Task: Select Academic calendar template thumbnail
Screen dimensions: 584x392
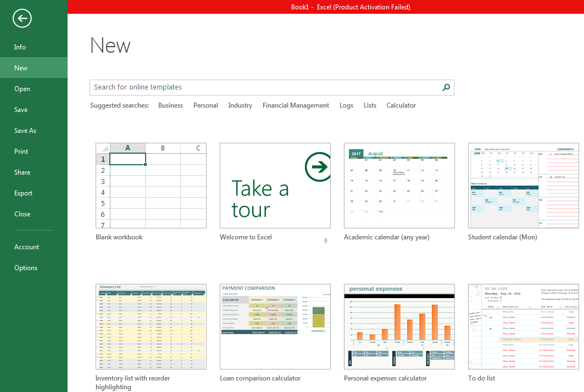Action: (x=399, y=186)
